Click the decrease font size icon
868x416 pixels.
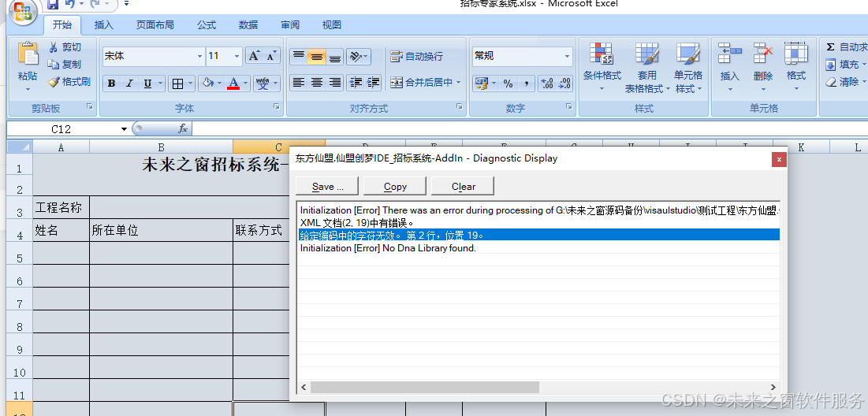271,56
